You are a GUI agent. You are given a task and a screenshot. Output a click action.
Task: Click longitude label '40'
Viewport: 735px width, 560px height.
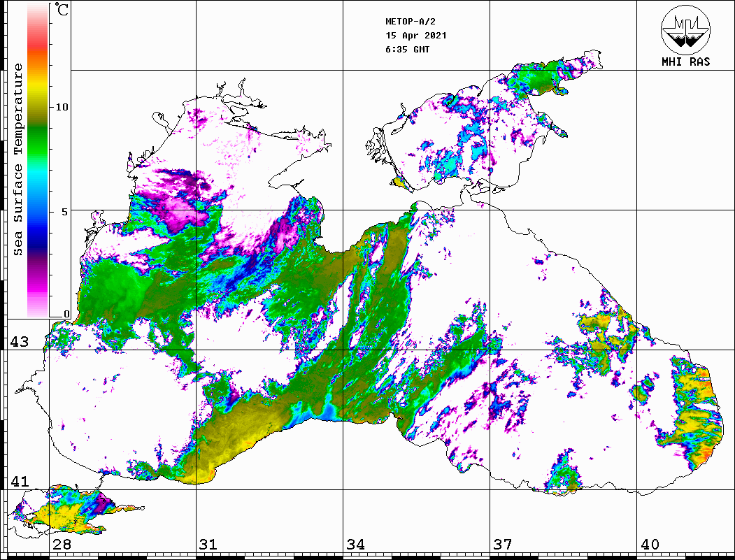coord(650,544)
